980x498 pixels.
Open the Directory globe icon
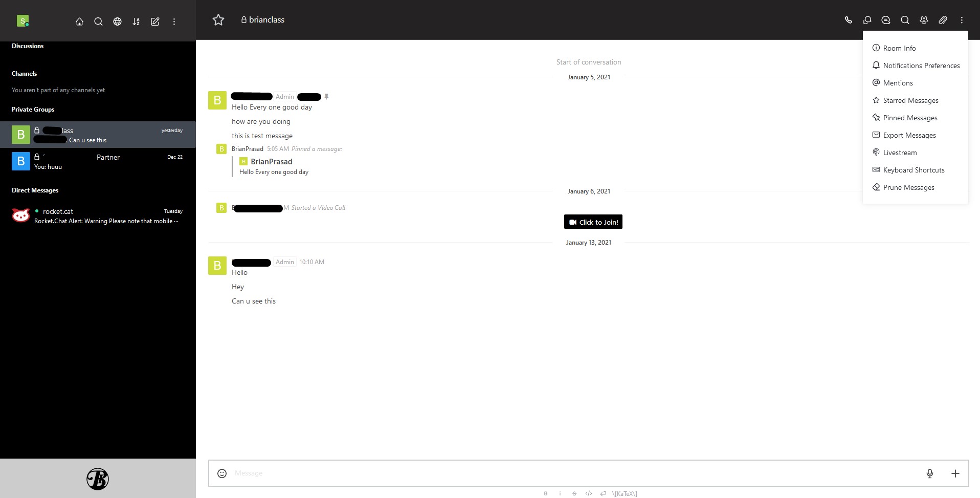tap(117, 21)
